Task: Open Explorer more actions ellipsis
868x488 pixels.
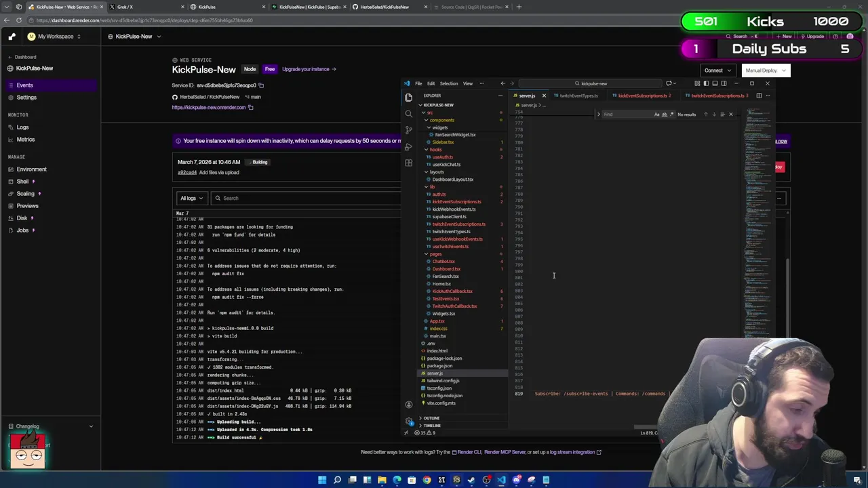Action: click(500, 96)
